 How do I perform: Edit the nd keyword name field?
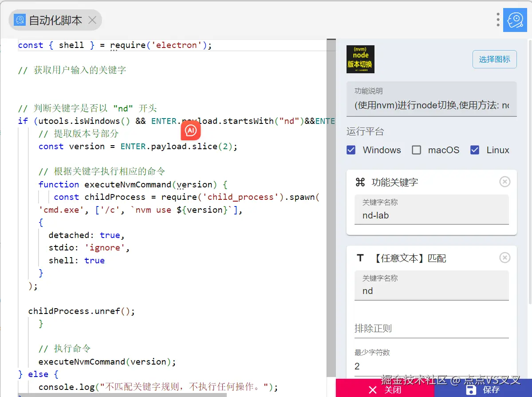click(432, 285)
